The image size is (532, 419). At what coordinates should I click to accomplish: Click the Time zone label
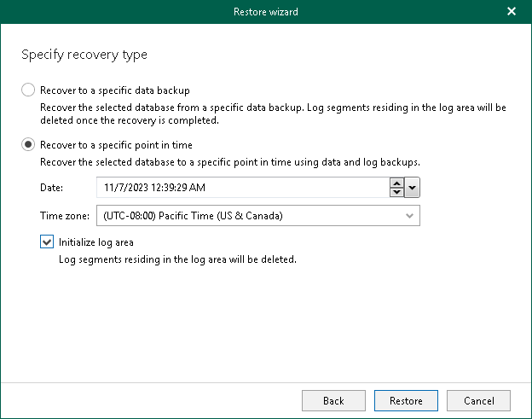[x=64, y=216]
